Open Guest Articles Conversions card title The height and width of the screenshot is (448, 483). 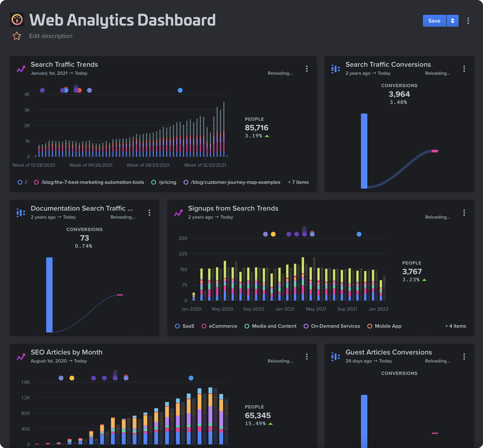tap(389, 352)
